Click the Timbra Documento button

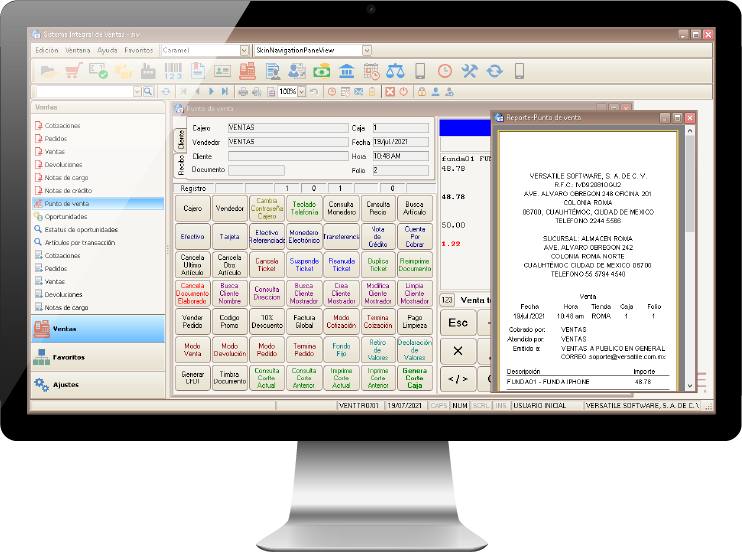[x=230, y=378]
